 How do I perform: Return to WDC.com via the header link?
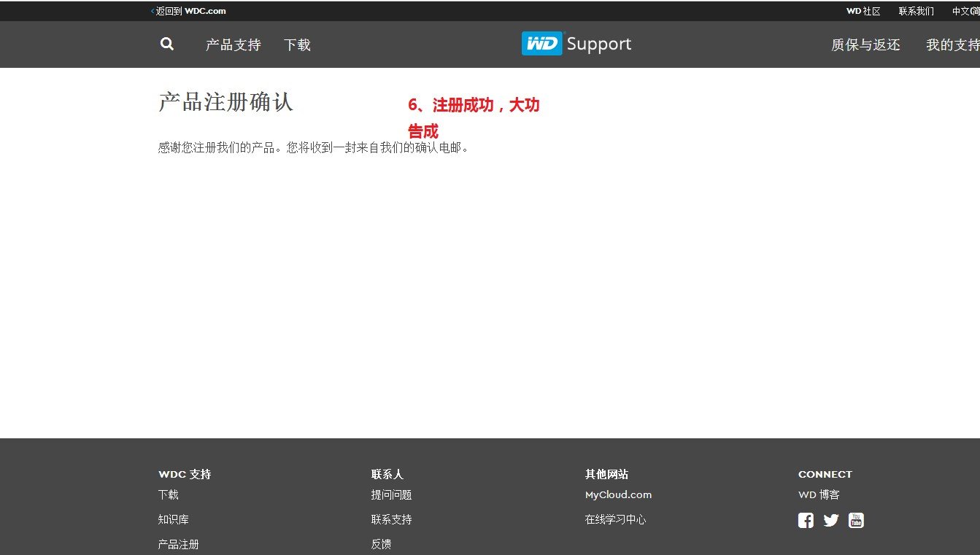pos(190,11)
